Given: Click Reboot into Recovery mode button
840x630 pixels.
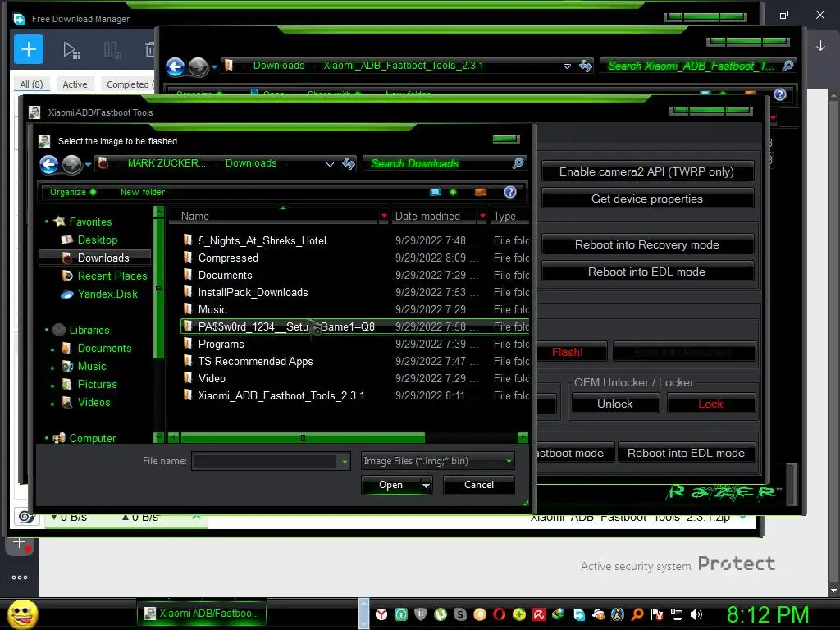Looking at the screenshot, I should pos(647,244).
